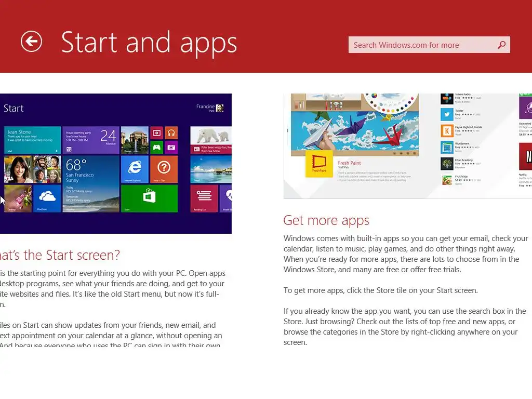Click the 'Start' label in Start screenshot

pyautogui.click(x=14, y=109)
